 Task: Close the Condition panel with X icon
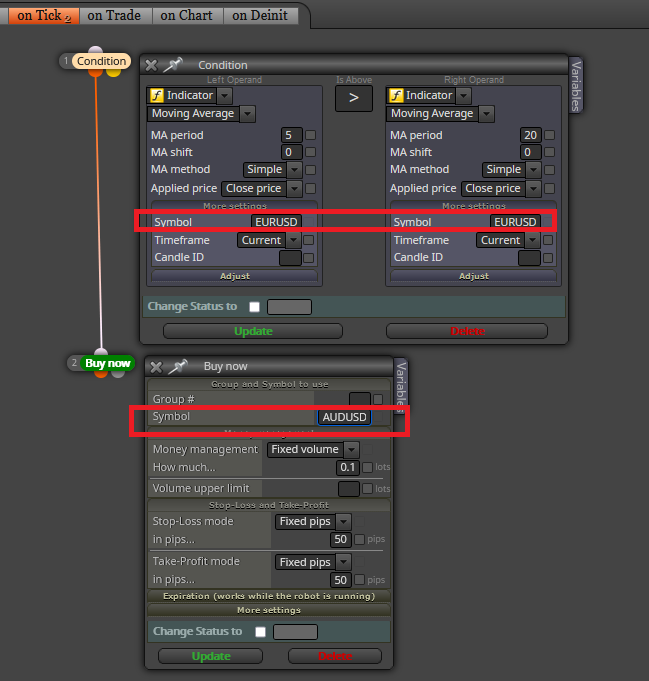151,66
